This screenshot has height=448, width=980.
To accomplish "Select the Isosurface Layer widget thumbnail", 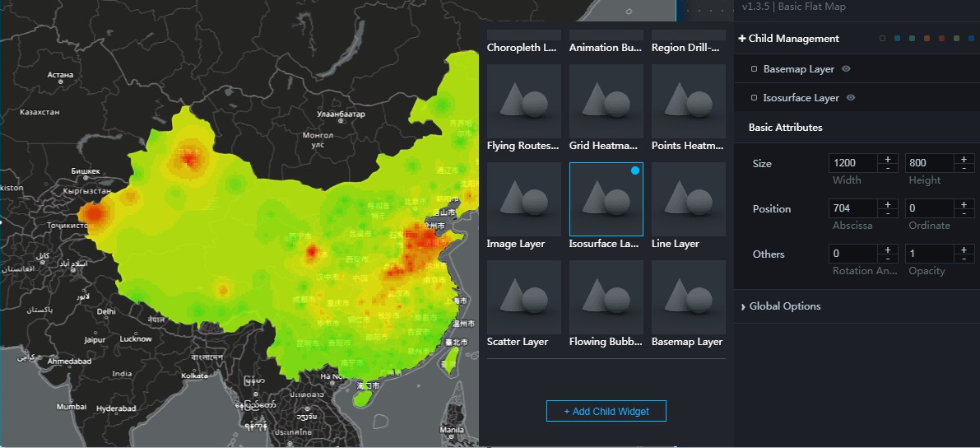I will click(606, 199).
